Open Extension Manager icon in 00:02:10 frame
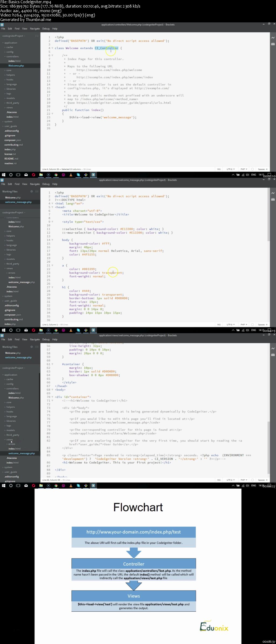The height and width of the screenshot is (644, 276). pos(273,44)
